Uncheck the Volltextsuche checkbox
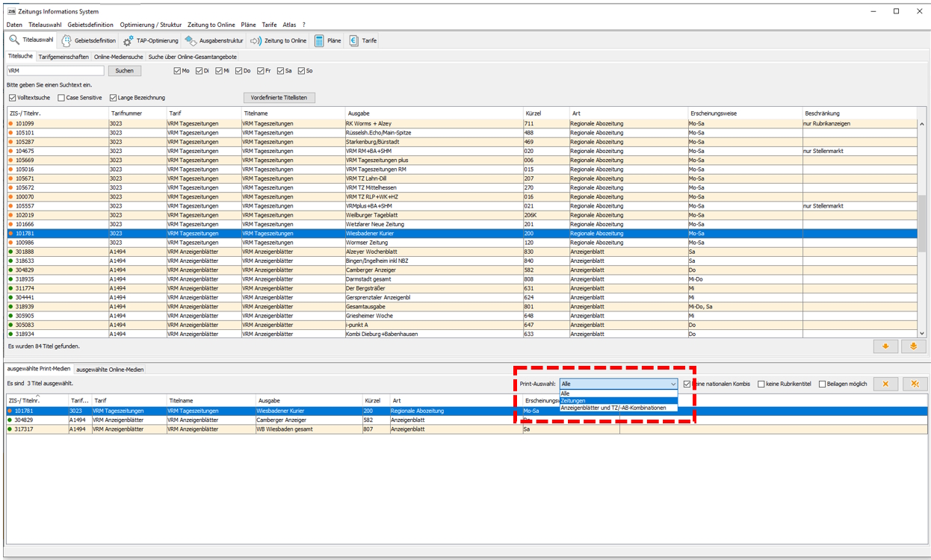Screen dimensions: 931x560 pyautogui.click(x=12, y=98)
